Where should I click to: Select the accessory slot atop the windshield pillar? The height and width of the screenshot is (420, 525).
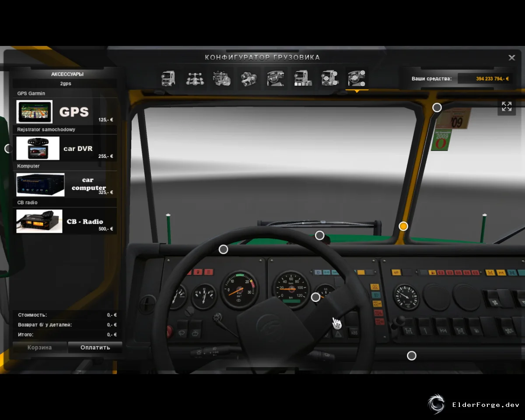tap(437, 107)
